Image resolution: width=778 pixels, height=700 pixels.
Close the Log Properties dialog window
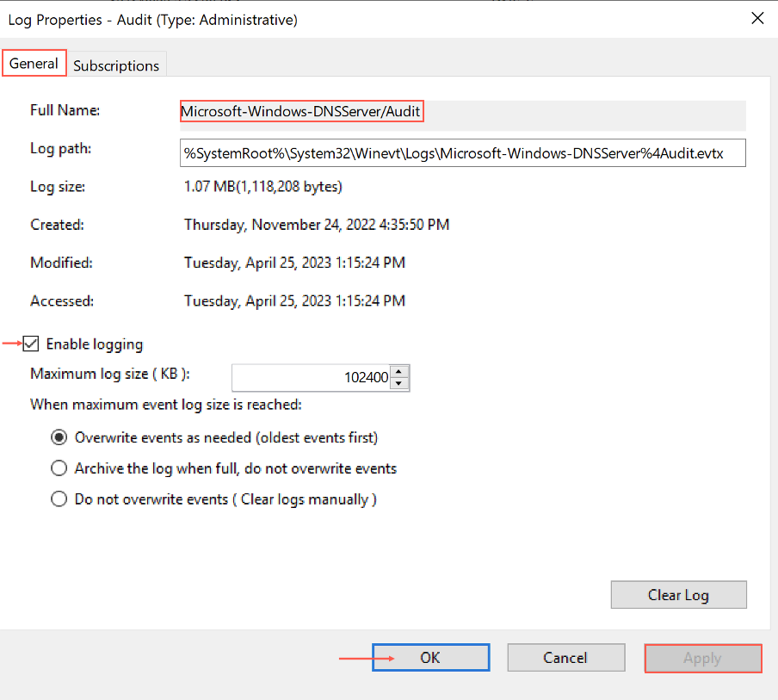pyautogui.click(x=757, y=18)
